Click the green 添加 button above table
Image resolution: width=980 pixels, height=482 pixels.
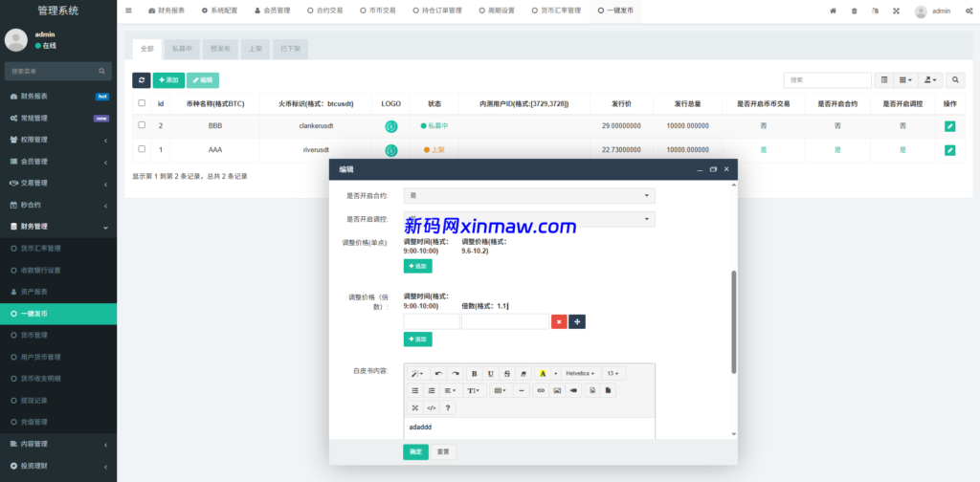coord(168,80)
